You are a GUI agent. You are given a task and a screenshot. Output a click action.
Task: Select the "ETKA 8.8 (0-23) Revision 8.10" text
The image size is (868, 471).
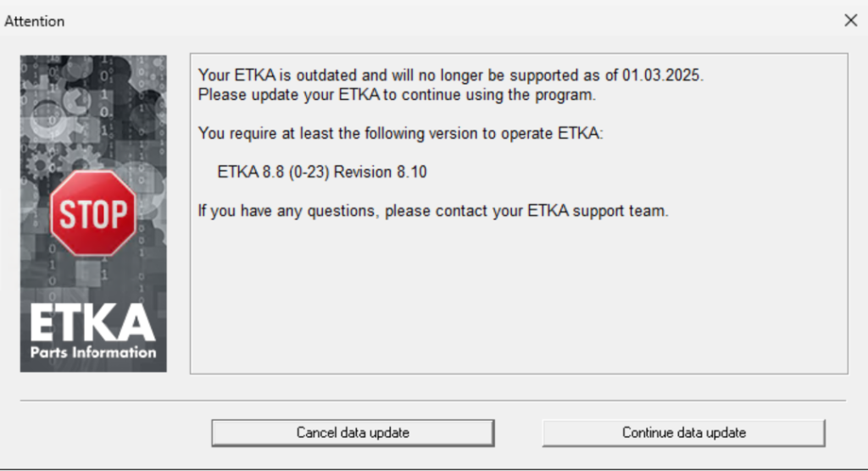(x=322, y=172)
